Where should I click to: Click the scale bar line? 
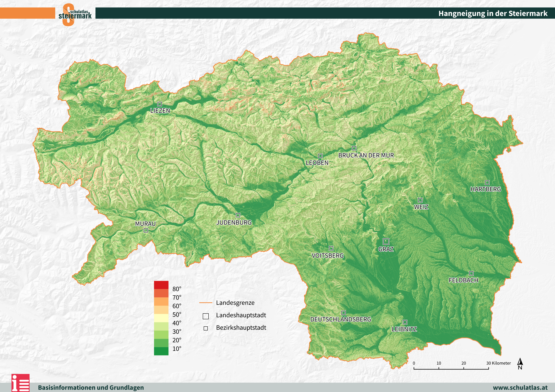pos(451,368)
